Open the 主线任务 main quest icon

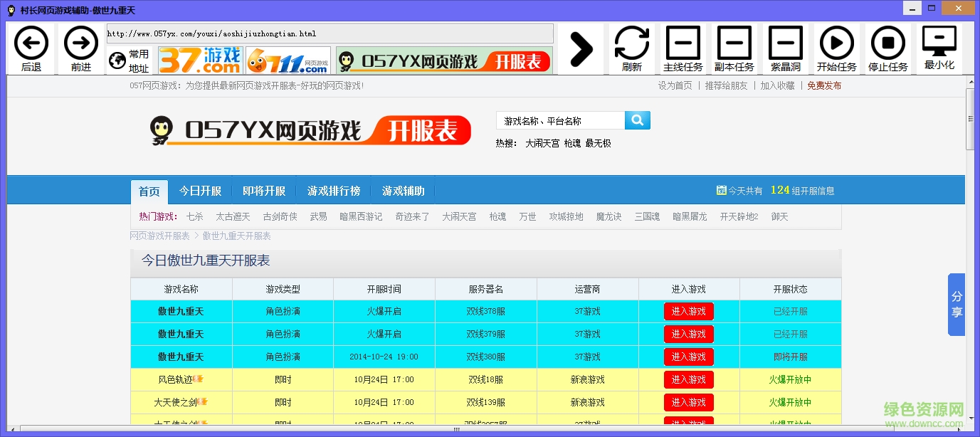pyautogui.click(x=683, y=48)
